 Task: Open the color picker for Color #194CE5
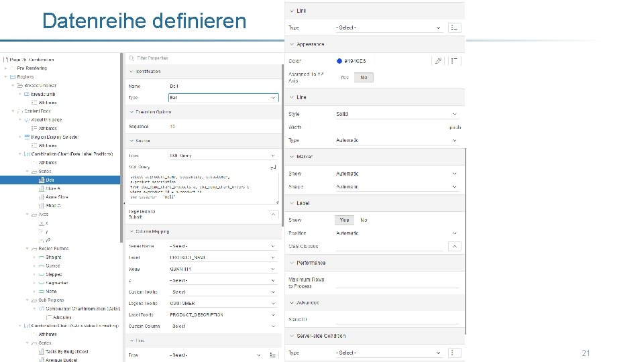click(x=438, y=61)
